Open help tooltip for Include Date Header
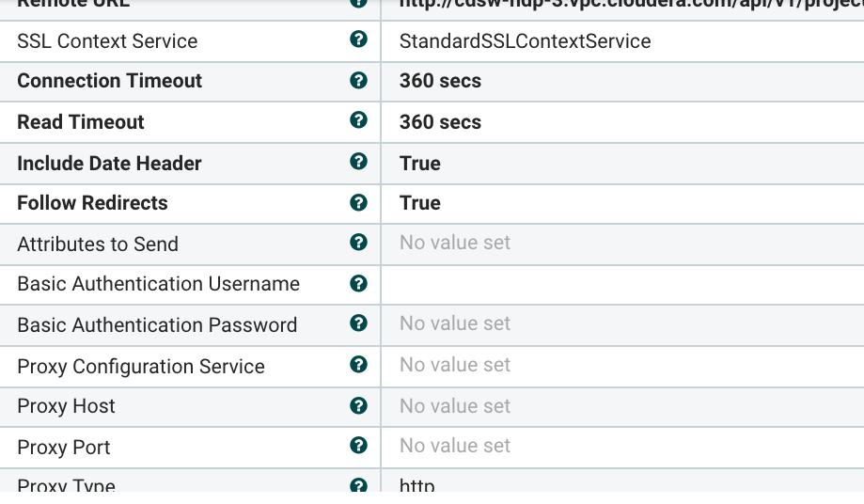Screen dimensions: 864x504 [x=358, y=162]
